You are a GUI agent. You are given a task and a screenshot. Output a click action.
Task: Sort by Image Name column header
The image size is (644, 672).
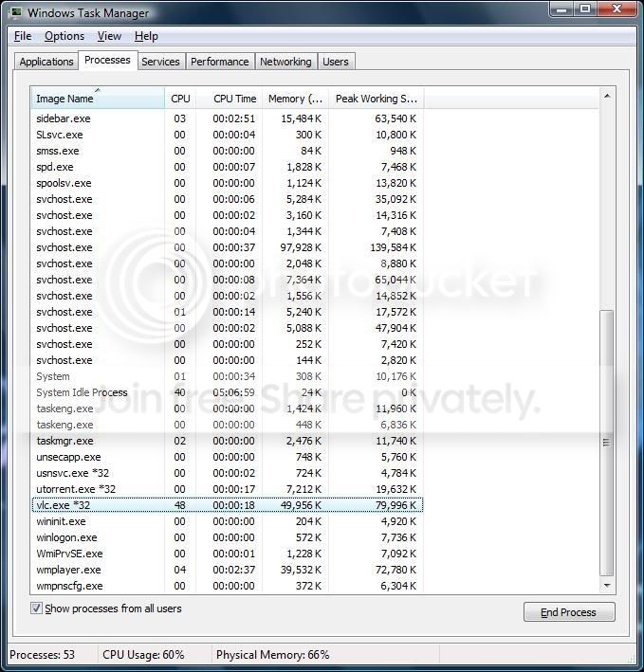[x=98, y=99]
